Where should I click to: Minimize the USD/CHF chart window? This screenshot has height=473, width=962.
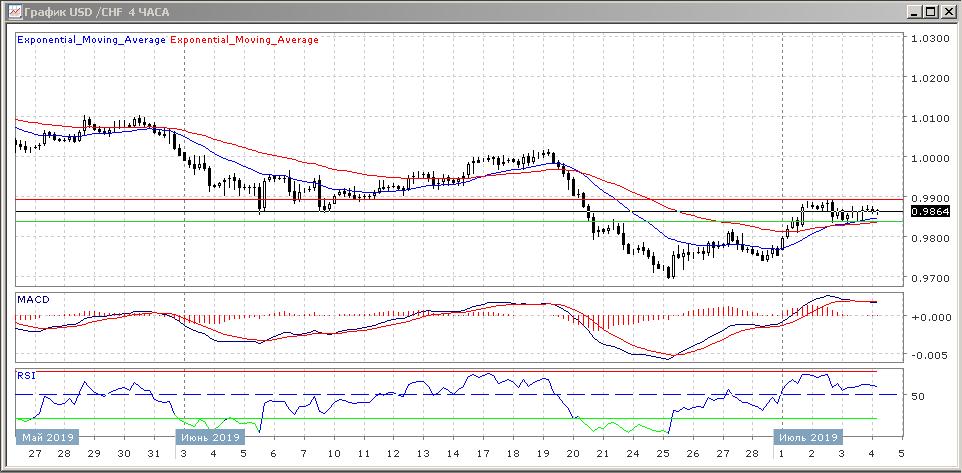(x=914, y=11)
